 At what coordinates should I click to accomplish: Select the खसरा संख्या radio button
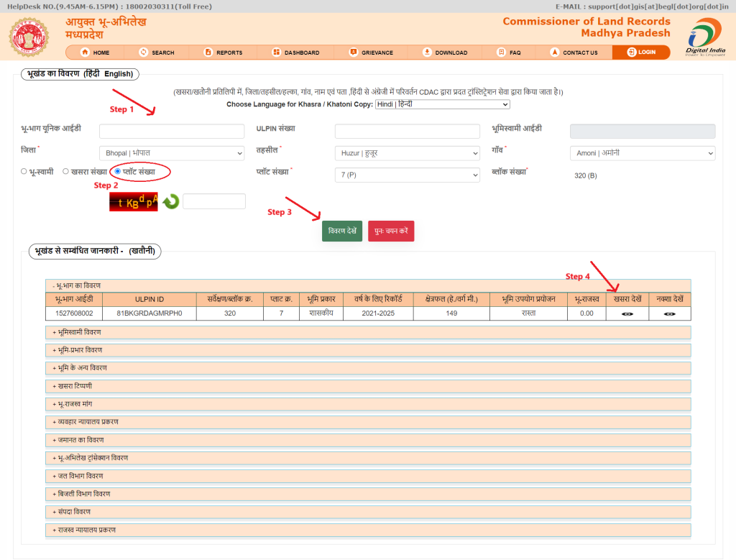coord(65,172)
